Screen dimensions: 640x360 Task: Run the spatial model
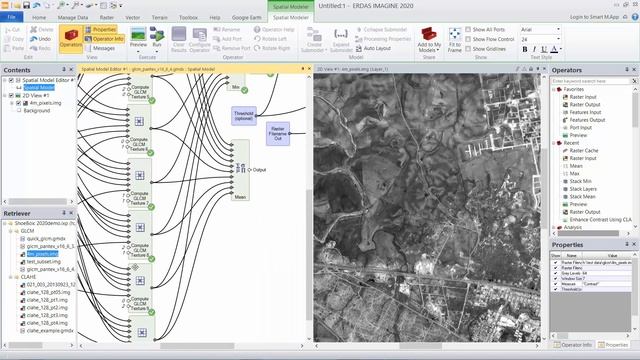pyautogui.click(x=157, y=38)
